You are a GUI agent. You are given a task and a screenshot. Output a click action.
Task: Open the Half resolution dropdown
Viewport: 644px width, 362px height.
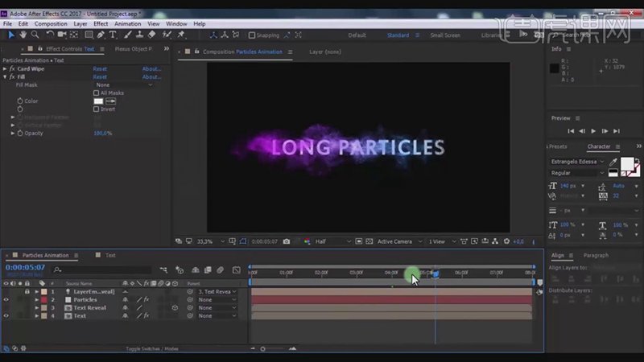[332, 241]
